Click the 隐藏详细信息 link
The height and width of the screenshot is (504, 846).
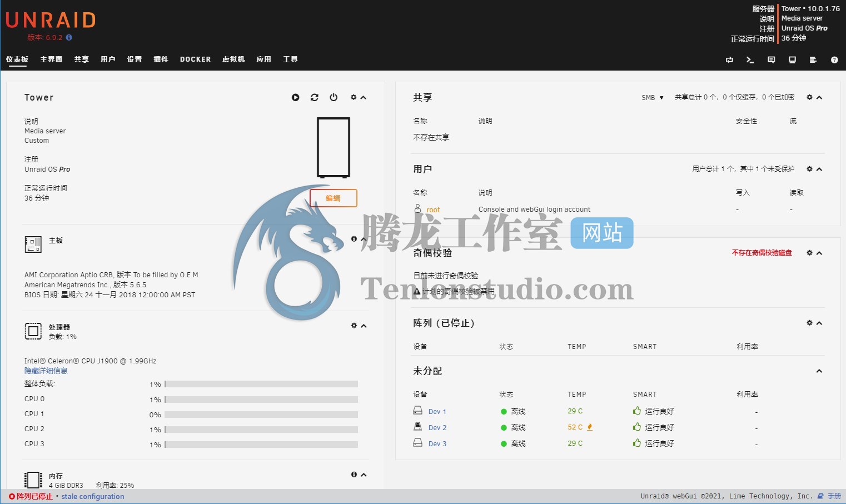[x=46, y=371]
